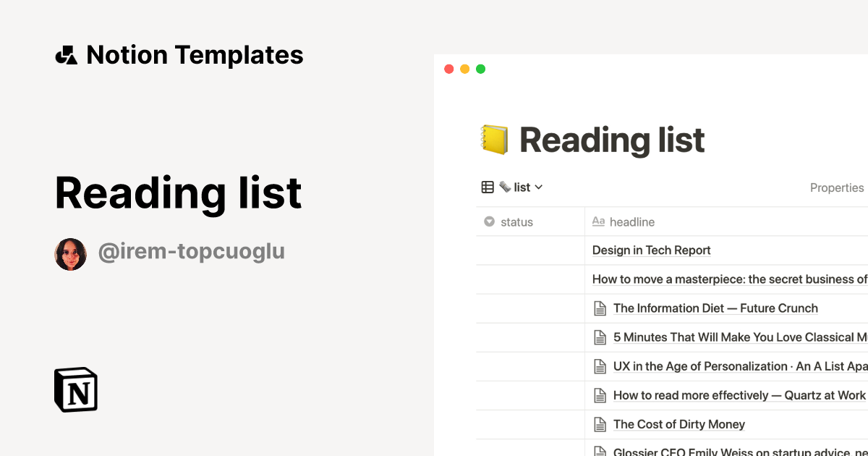This screenshot has height=456, width=868.
Task: Click the Notion cube logo
Action: pos(76,389)
